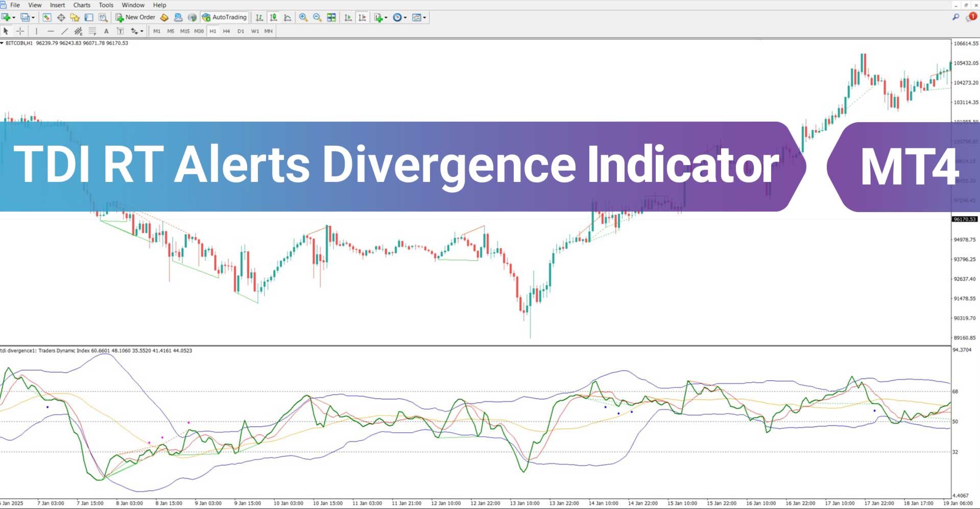Open the File menu
980x509 pixels.
pyautogui.click(x=15, y=5)
